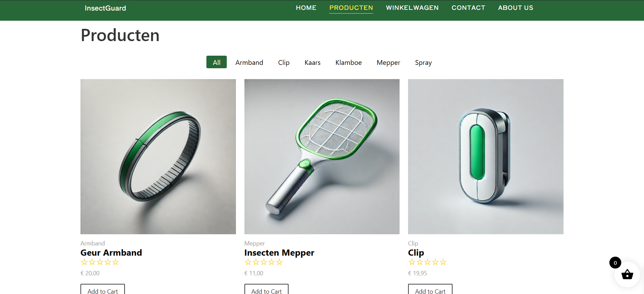Viewport: 644px width, 294px height.
Task: Select the All category filter
Action: pyautogui.click(x=217, y=62)
